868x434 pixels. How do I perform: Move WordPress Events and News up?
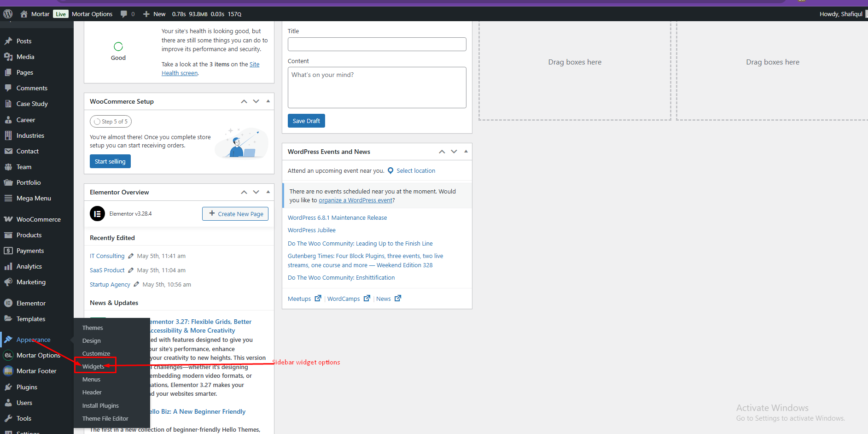pyautogui.click(x=442, y=152)
